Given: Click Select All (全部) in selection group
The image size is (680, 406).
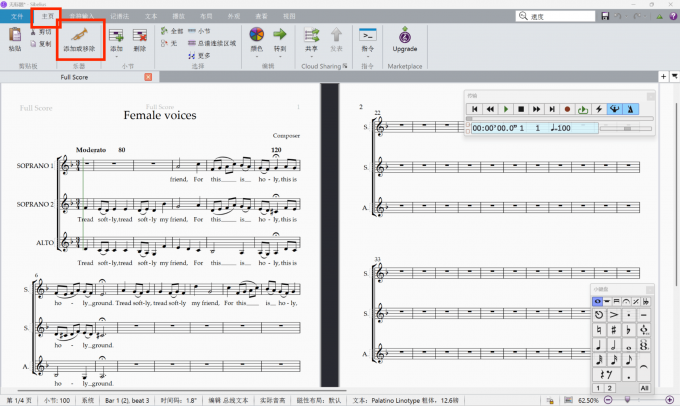Looking at the screenshot, I should coord(172,31).
